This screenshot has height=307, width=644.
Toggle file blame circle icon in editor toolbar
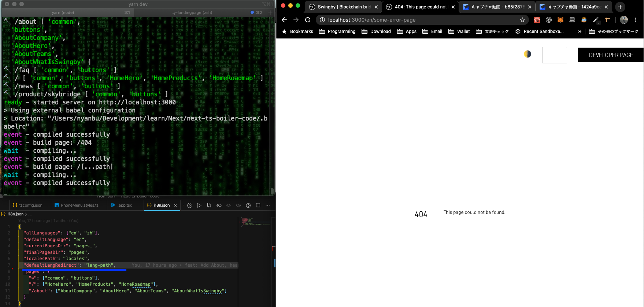(x=248, y=206)
